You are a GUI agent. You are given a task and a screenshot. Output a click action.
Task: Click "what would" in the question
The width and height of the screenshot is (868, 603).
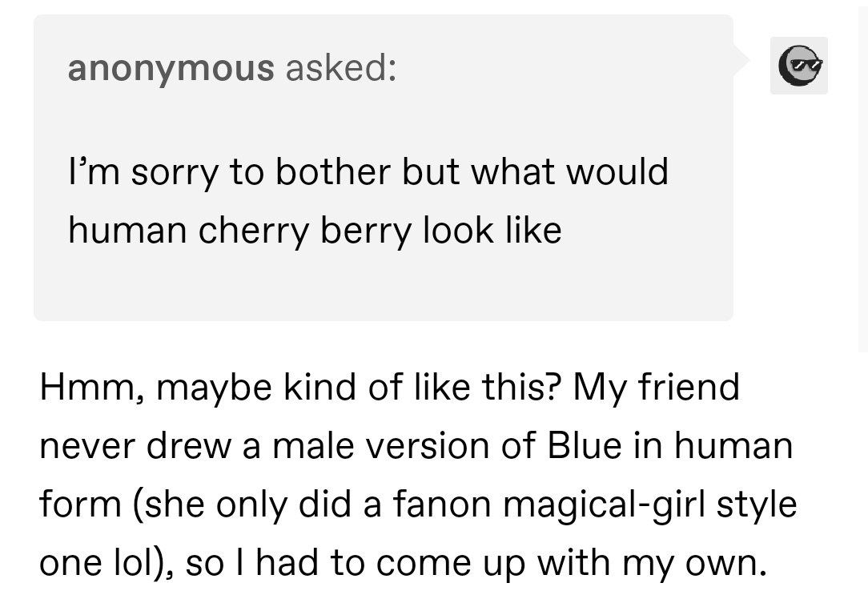click(569, 172)
